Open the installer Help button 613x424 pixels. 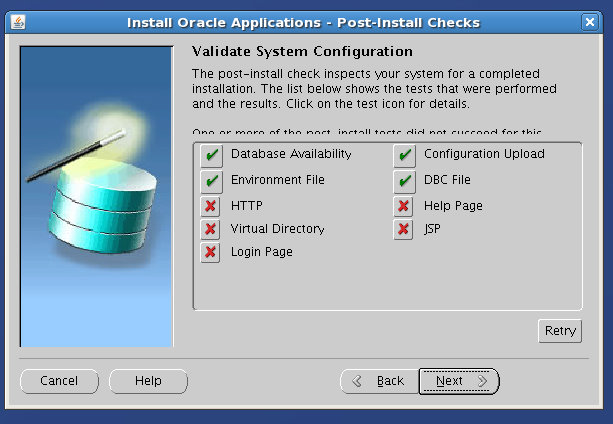click(148, 381)
